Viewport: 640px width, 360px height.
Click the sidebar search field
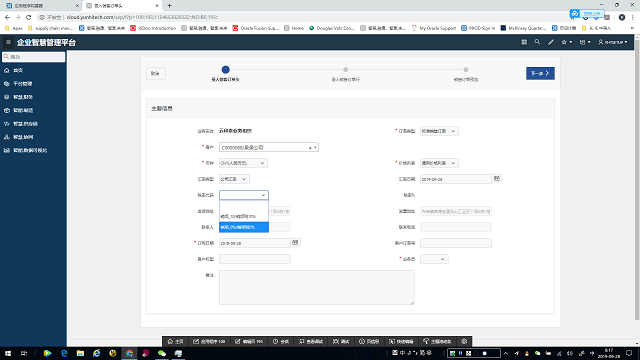[33, 57]
